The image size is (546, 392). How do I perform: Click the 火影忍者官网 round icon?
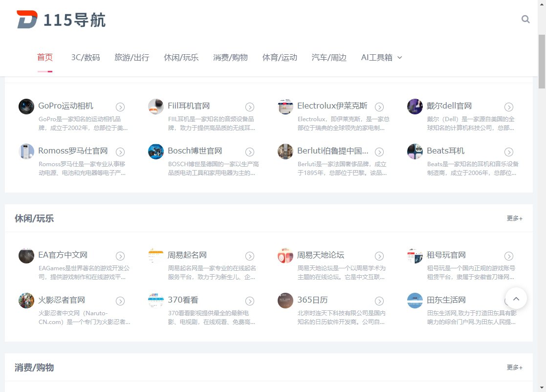click(26, 301)
